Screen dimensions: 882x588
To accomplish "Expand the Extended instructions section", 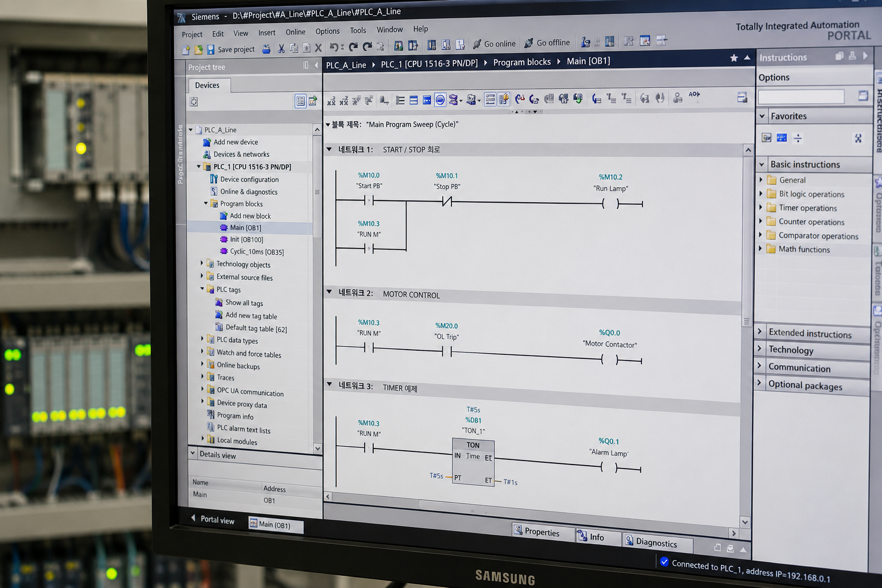I will click(x=760, y=331).
